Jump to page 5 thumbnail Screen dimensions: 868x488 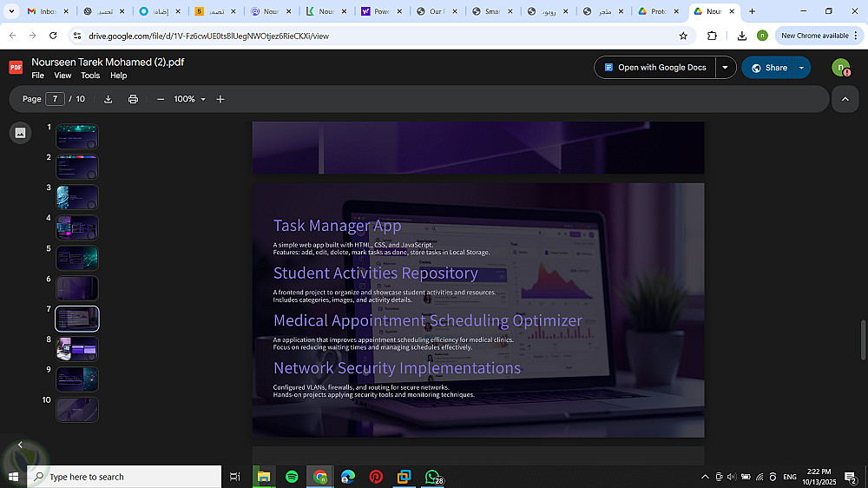click(77, 258)
